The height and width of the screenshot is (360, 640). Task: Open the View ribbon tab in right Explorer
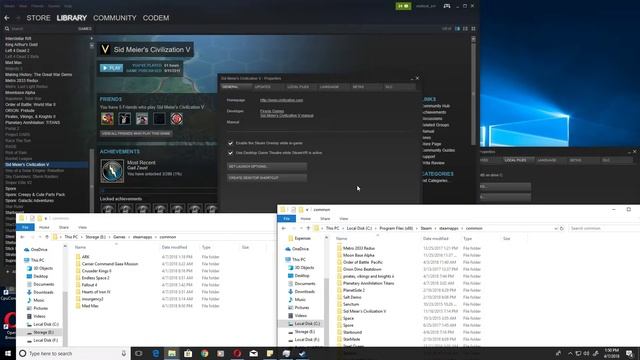tap(344, 219)
